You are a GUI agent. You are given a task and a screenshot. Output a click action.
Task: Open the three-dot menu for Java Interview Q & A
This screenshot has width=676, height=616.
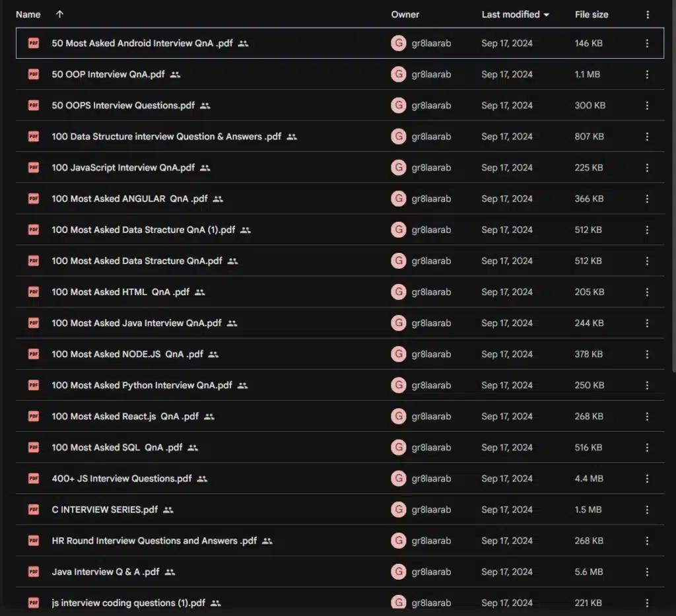coord(647,572)
